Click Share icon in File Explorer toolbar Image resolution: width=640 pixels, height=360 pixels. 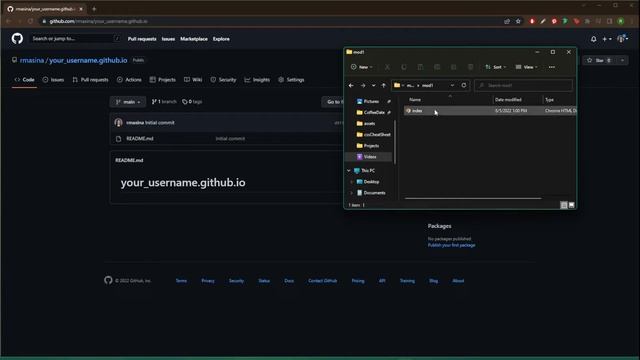(453, 67)
